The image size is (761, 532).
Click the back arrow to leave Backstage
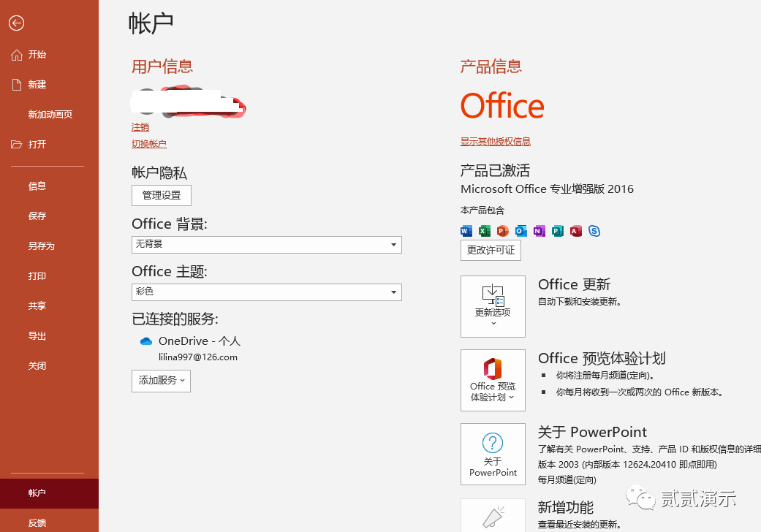pyautogui.click(x=17, y=23)
